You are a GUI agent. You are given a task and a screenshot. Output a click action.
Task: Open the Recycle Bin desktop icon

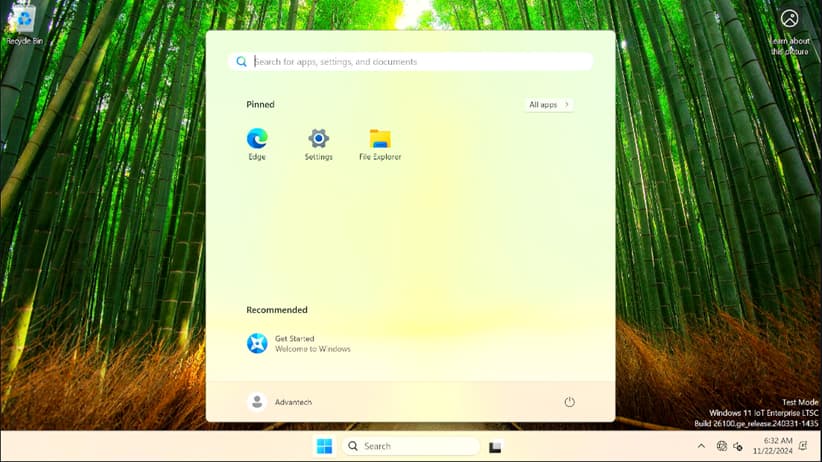pos(24,26)
